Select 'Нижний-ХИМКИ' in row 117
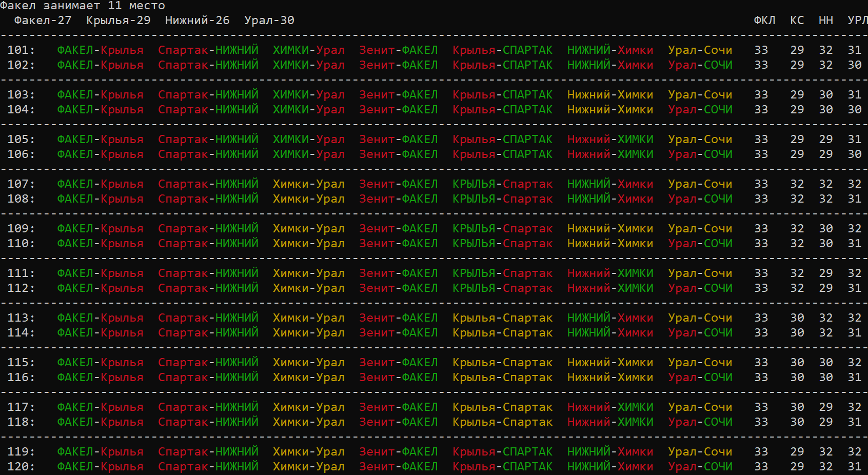 tap(610, 407)
